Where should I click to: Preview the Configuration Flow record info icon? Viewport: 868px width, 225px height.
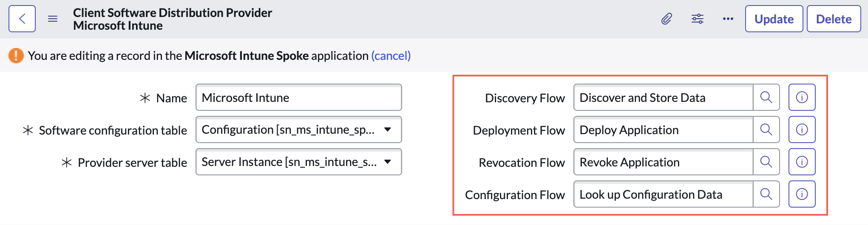(802, 194)
